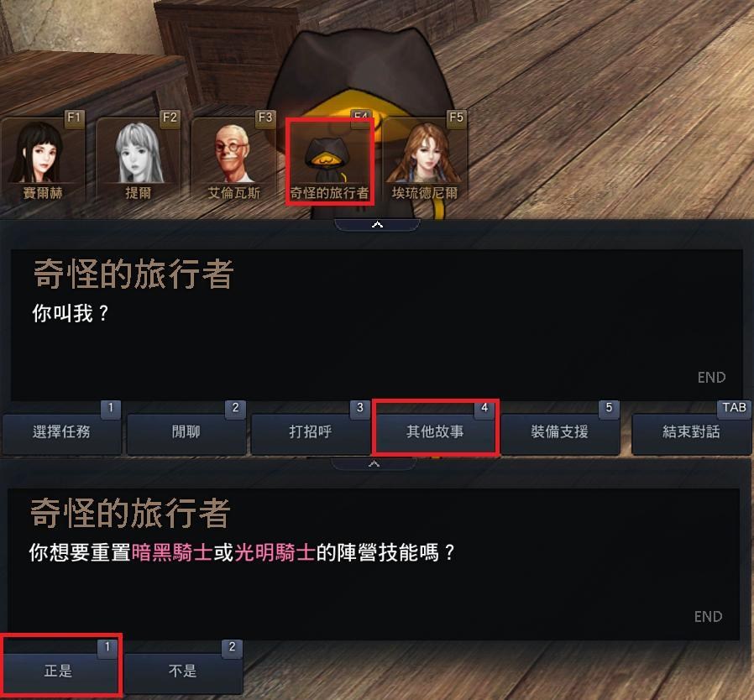Open 選擇任務 dialogue option
This screenshot has height=700, width=754.
click(x=61, y=431)
